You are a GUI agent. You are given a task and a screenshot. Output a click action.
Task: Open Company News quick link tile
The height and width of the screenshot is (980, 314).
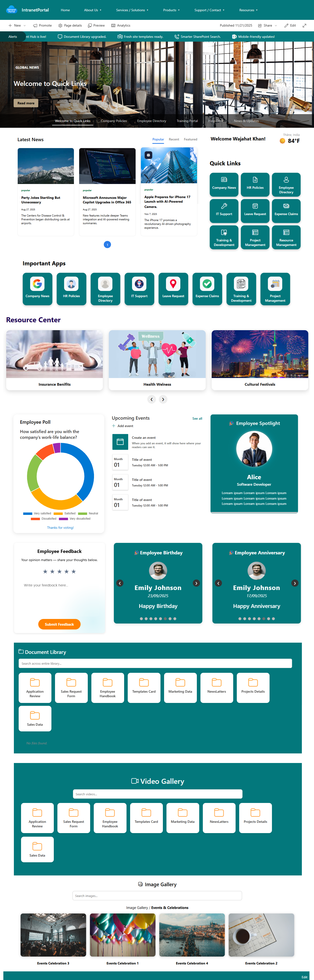(x=224, y=184)
